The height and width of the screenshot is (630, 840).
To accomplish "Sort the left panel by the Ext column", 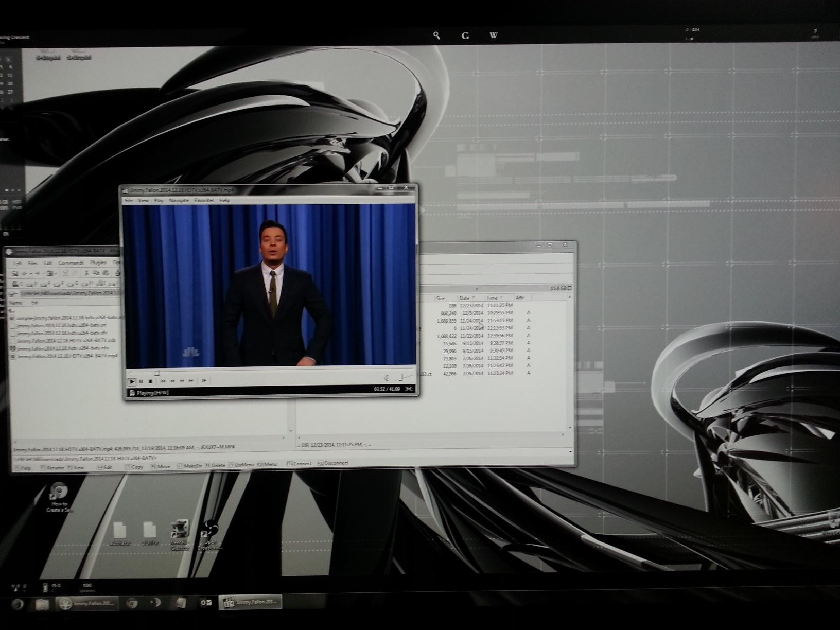I will tap(35, 303).
